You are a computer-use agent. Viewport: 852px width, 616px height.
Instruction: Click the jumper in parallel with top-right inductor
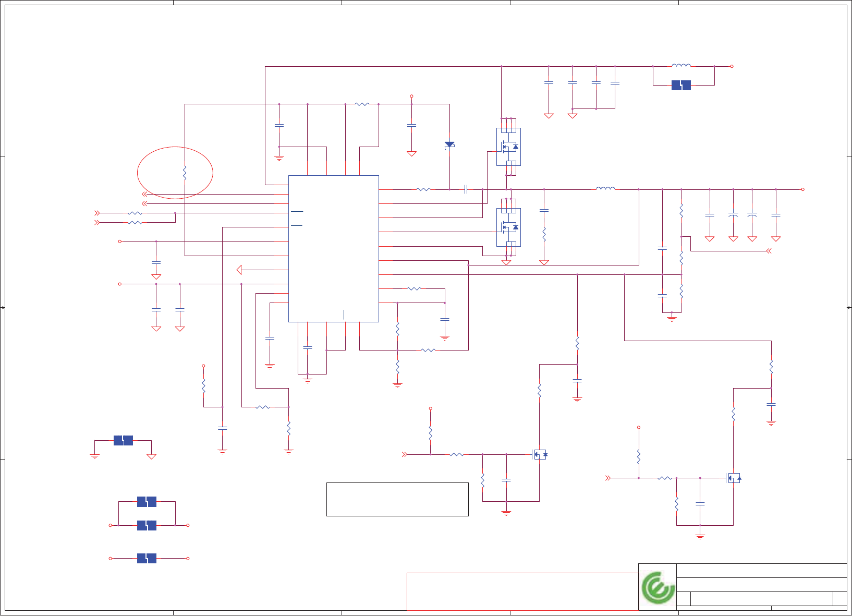click(681, 85)
